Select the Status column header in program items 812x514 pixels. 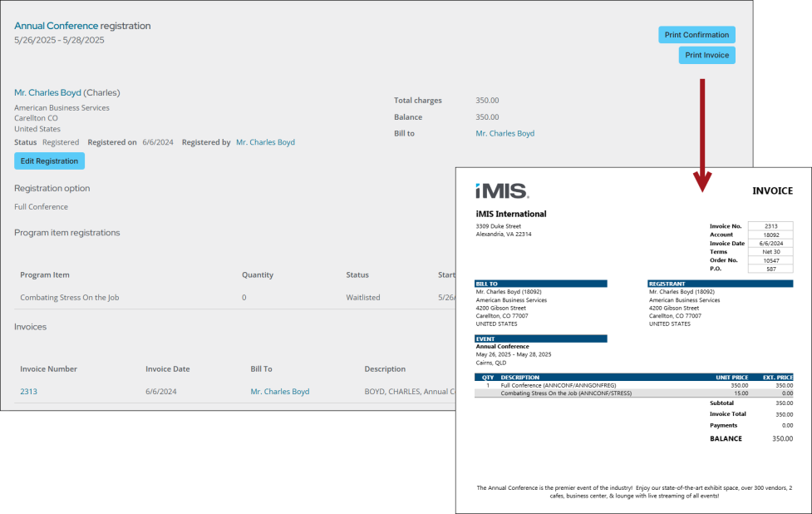[357, 274]
